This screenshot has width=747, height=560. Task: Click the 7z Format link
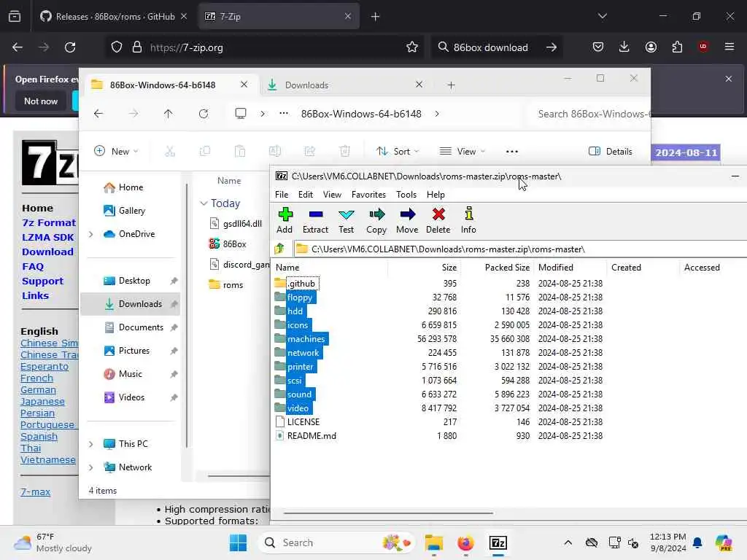[49, 223]
